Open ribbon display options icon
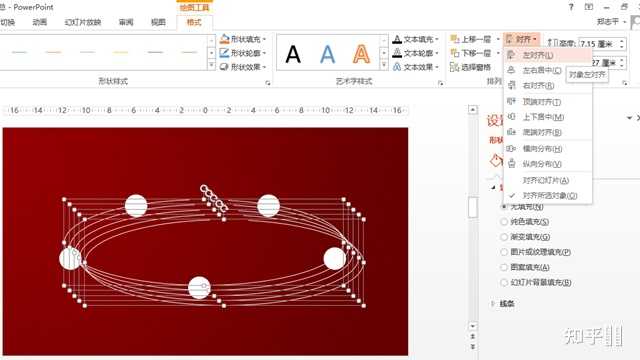The height and width of the screenshot is (360, 640). (589, 7)
